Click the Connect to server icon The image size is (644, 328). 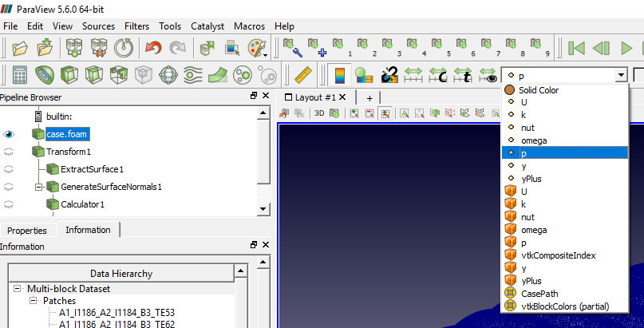74,49
